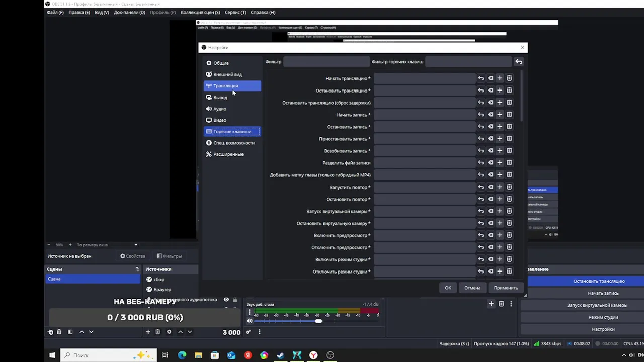This screenshot has width=644, height=362.
Task: Click Остановить трансляцию in controls panel
Action: [x=583, y=281]
